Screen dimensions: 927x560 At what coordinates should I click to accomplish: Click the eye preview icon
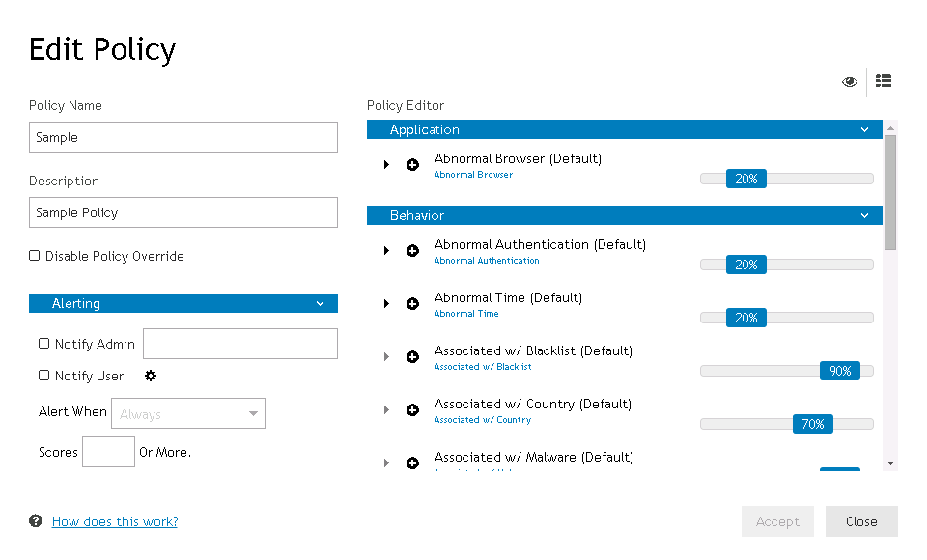850,82
